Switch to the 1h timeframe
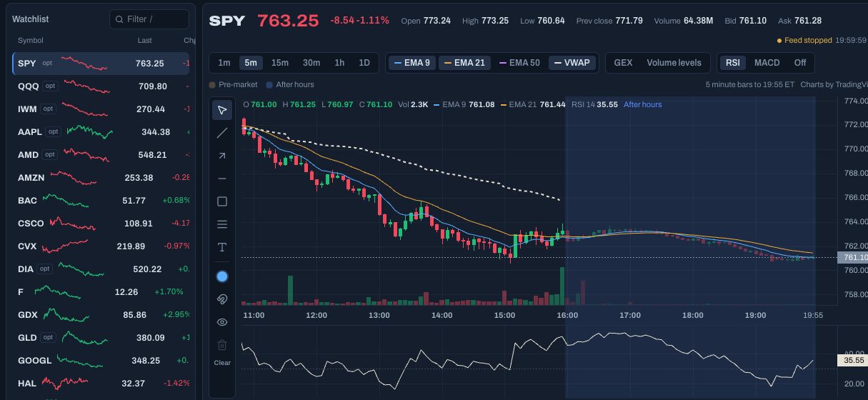The image size is (868, 400). (x=339, y=63)
